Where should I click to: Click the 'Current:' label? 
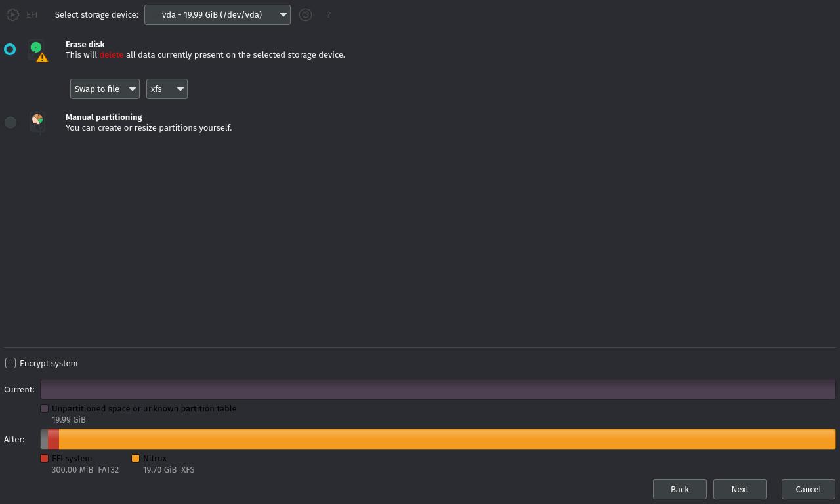point(19,389)
